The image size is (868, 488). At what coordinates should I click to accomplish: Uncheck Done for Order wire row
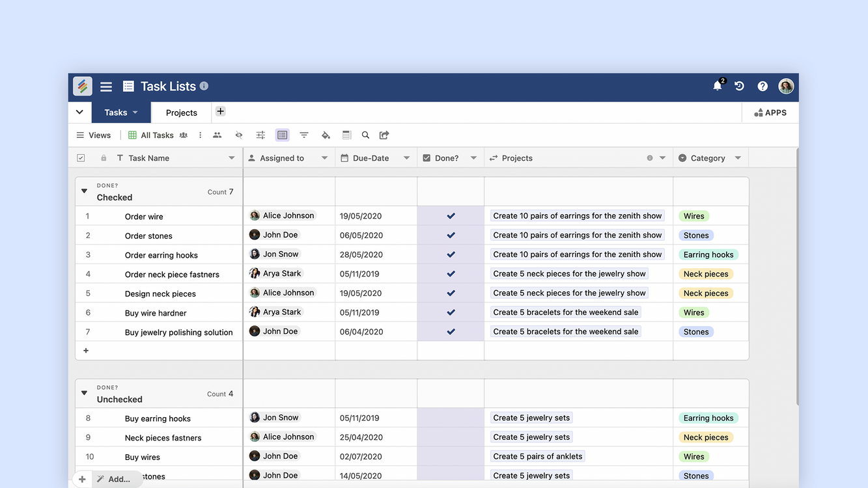click(451, 216)
